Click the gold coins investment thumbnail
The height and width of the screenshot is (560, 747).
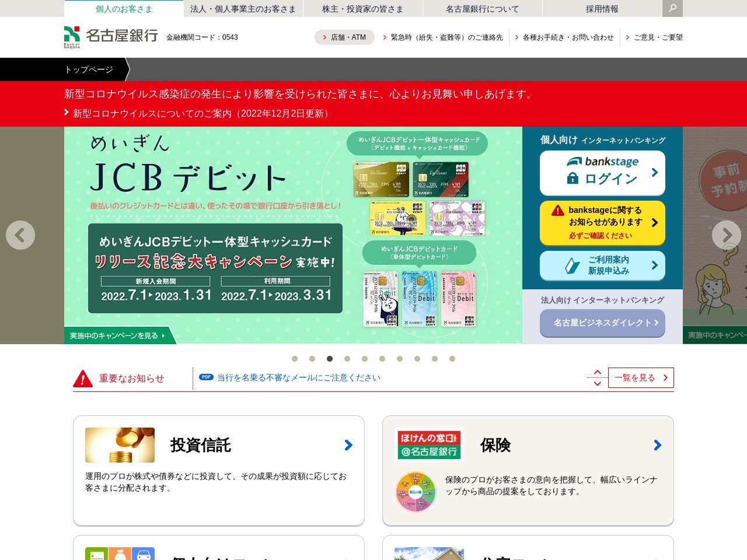(x=120, y=445)
